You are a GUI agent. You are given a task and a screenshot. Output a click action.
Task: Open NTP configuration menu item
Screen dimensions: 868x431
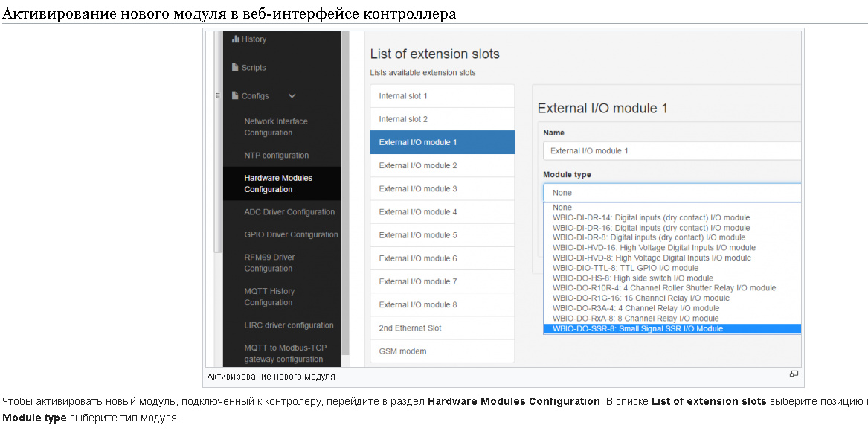(x=276, y=156)
